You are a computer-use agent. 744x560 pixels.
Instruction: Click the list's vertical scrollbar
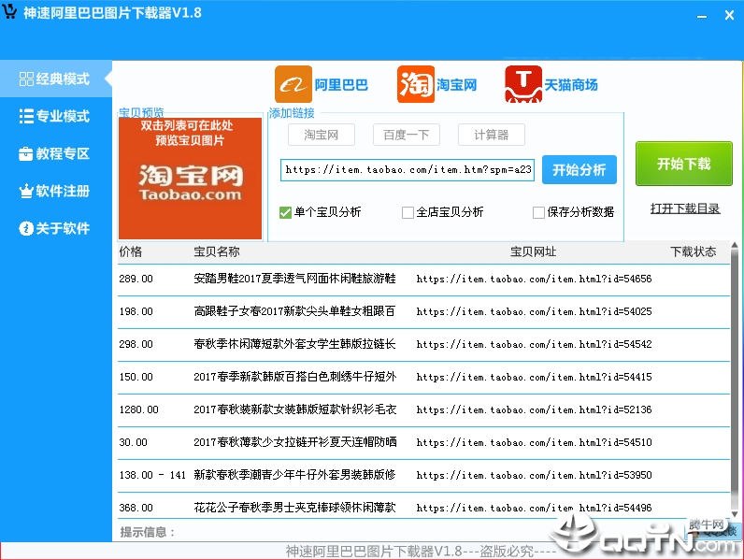pyautogui.click(x=735, y=380)
